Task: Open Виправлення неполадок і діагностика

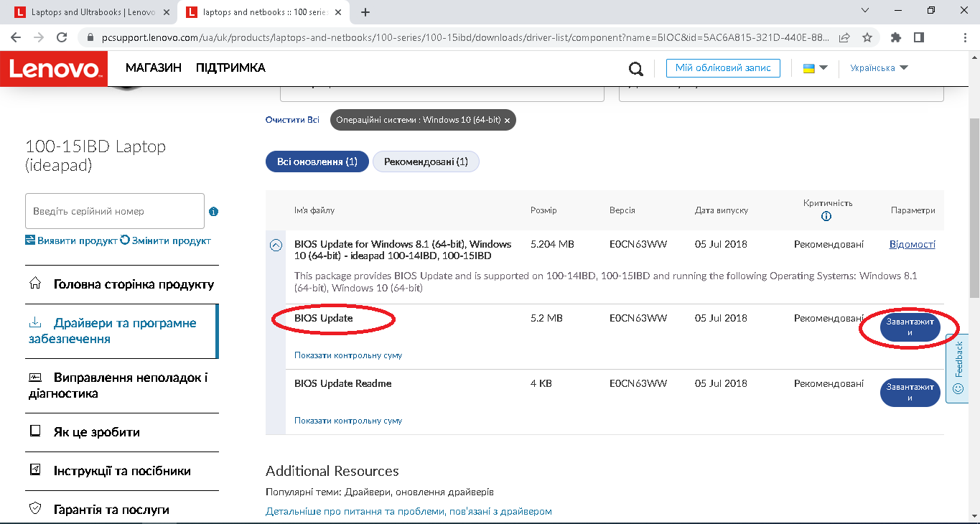Action: 121,385
